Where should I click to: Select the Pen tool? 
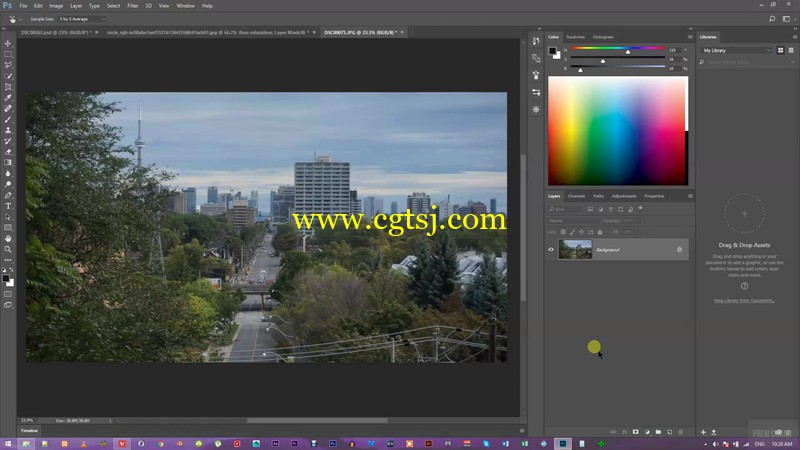click(8, 195)
